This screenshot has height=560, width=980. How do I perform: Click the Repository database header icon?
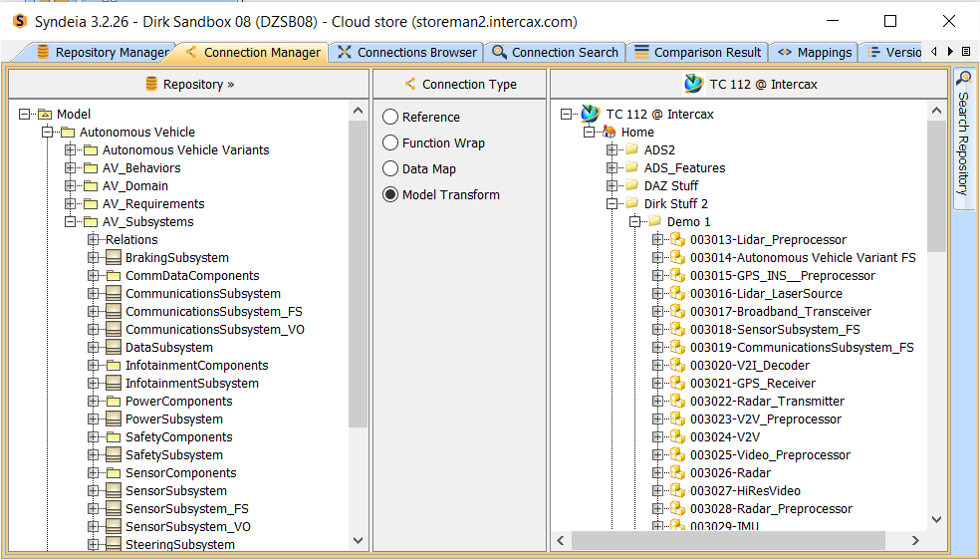coord(151,84)
